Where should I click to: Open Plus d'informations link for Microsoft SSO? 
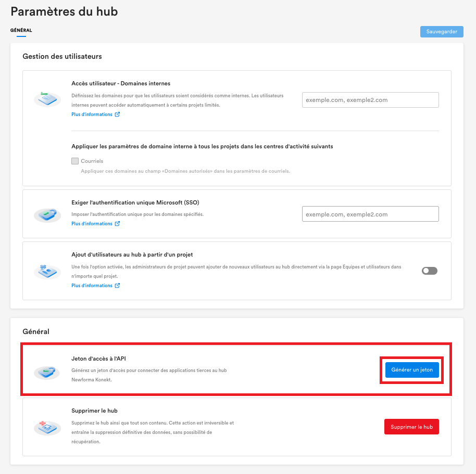pyautogui.click(x=92, y=224)
